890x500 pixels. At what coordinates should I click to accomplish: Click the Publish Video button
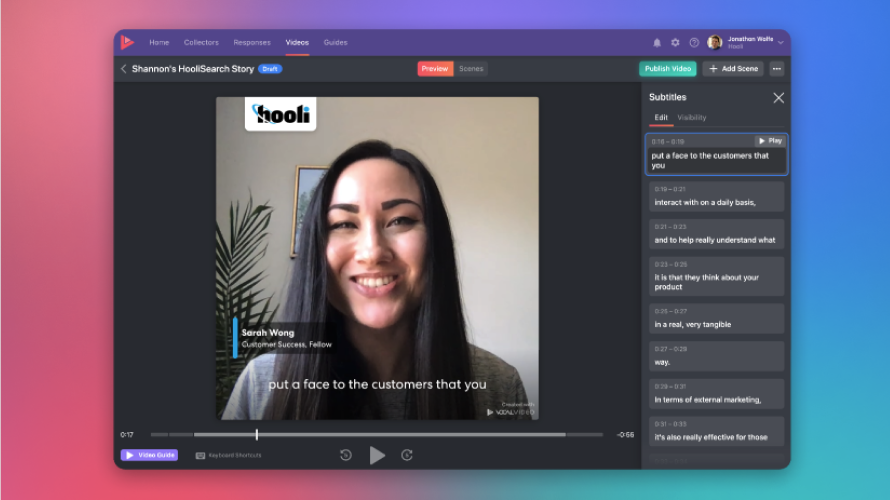[668, 69]
